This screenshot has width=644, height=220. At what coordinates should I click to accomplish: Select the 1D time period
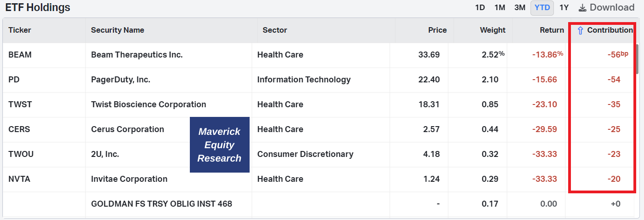pyautogui.click(x=480, y=7)
